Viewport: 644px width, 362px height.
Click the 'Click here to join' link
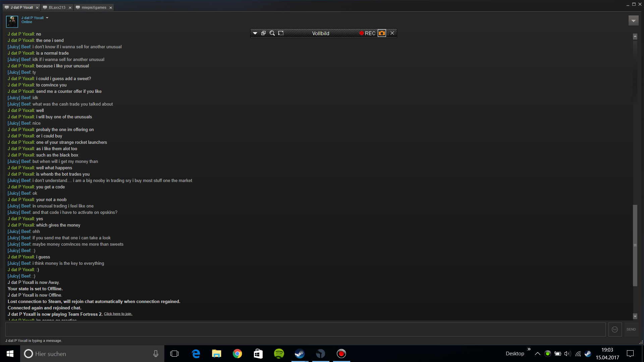(118, 314)
